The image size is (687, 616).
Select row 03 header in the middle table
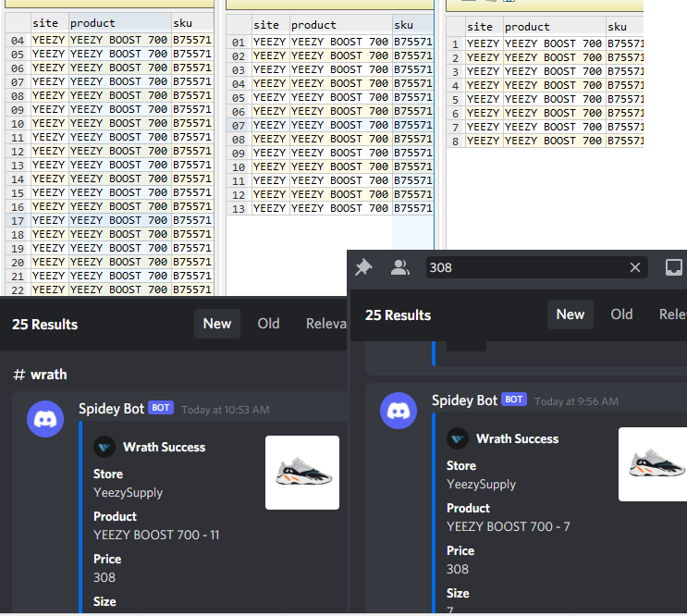pyautogui.click(x=239, y=69)
